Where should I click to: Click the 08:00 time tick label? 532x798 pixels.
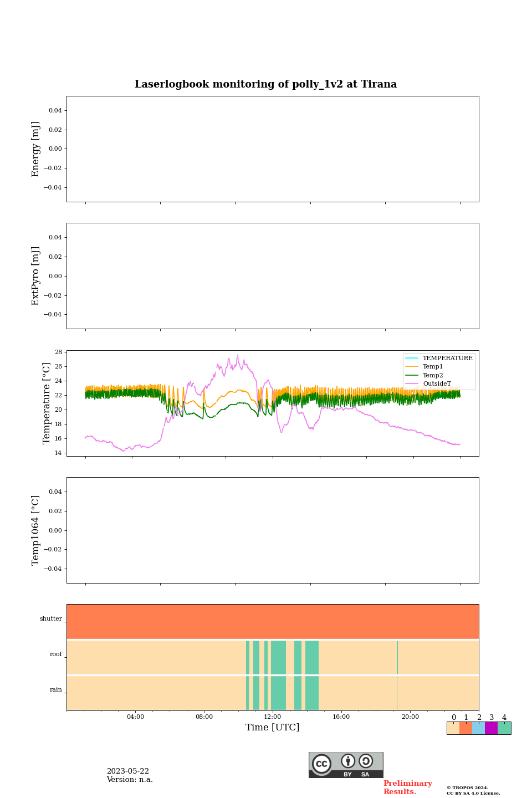204,717
